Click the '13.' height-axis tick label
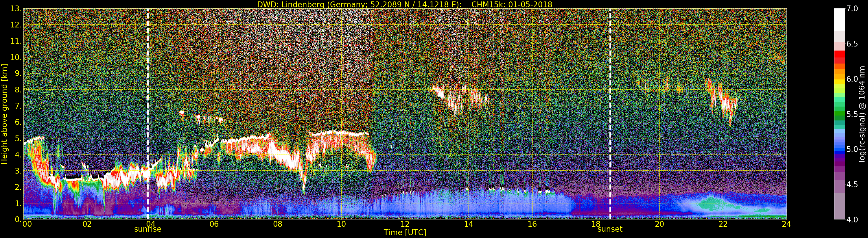The image size is (868, 238). coord(16,9)
